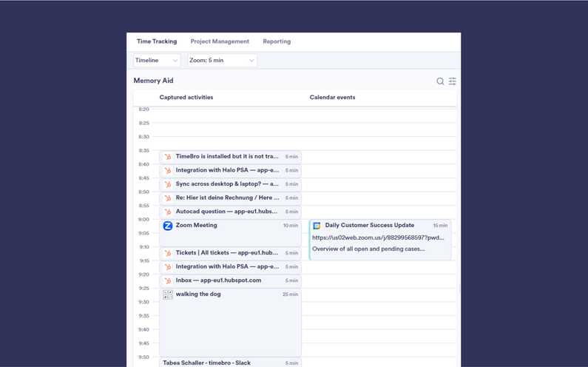Click HubSpot icon on Tickets All tickets entry
Viewport: 588px width, 367px height.
[x=168, y=253]
